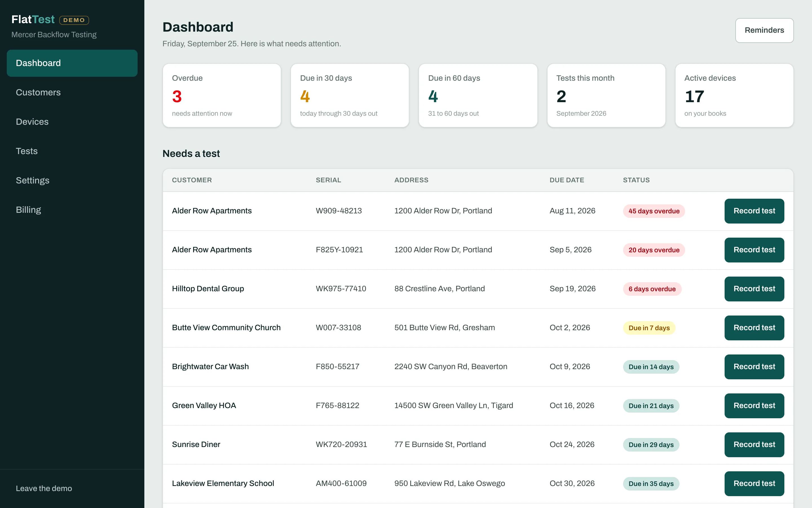Click the Due in 7 days badge
Viewport: 812px width, 508px height.
coord(649,328)
